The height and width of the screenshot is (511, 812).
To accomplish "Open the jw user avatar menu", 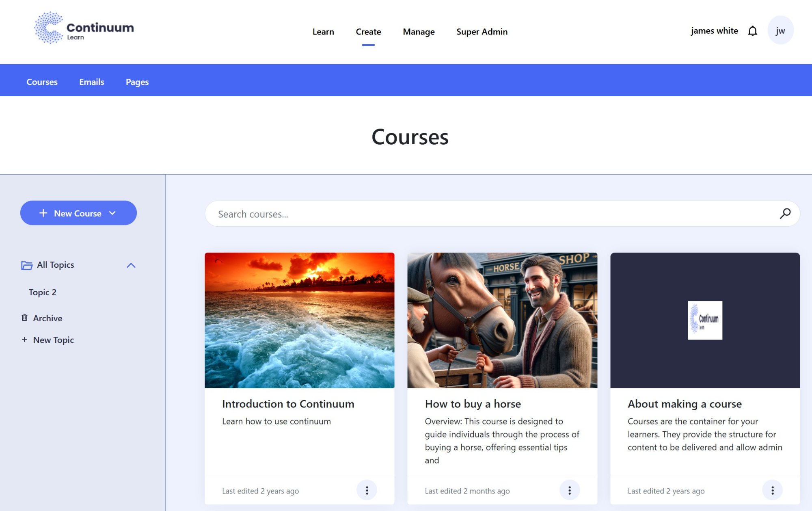I will [780, 31].
